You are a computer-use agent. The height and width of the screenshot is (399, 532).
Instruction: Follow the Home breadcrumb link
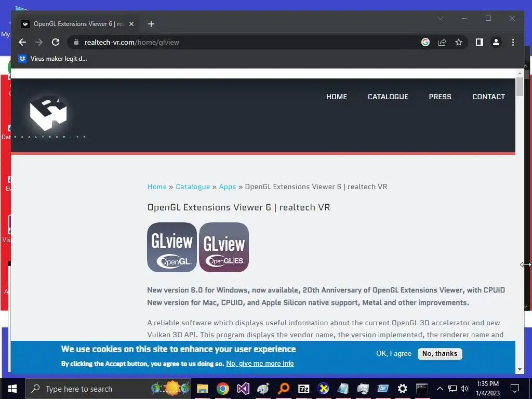click(x=157, y=187)
